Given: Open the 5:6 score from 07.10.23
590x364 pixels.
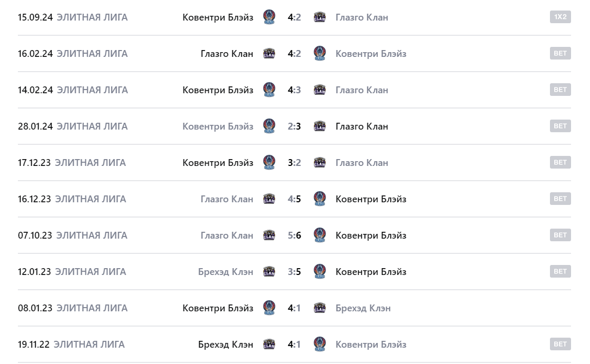Looking at the screenshot, I should click(x=294, y=235).
